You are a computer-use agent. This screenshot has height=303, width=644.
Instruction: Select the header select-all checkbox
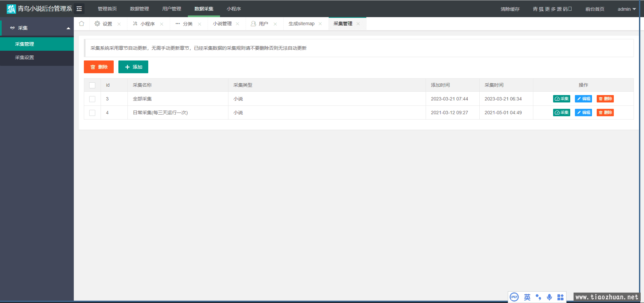[x=92, y=85]
